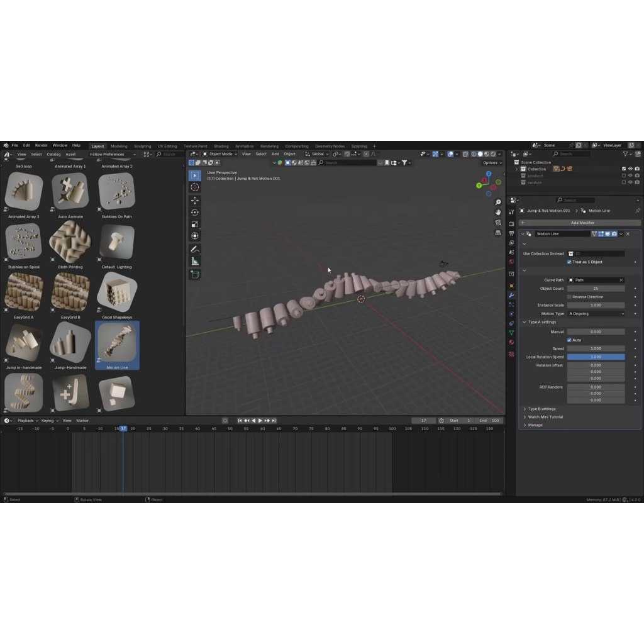Select the Annotate tool

click(195, 249)
